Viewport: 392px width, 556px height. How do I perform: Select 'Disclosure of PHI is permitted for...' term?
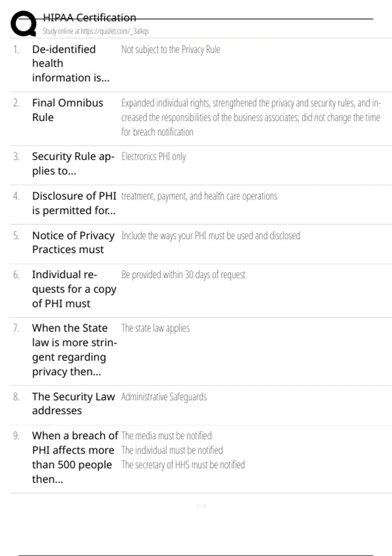(74, 203)
